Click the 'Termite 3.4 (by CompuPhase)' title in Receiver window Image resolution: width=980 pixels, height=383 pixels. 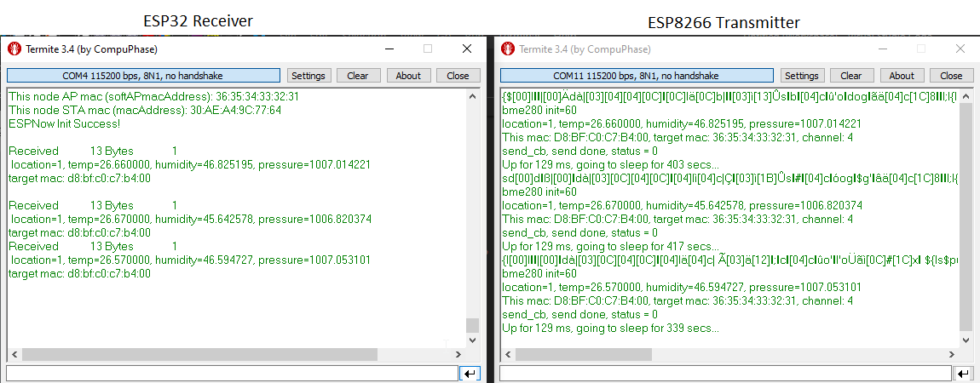click(91, 49)
